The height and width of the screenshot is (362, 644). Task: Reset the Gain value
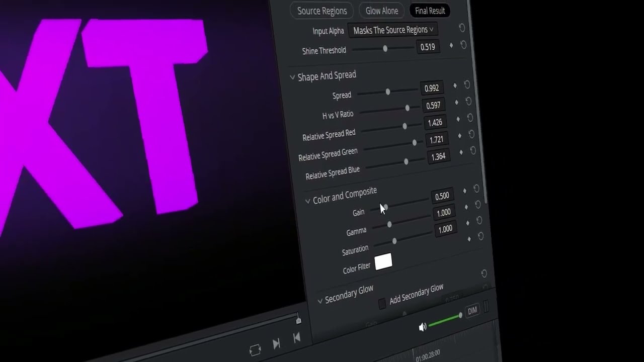coord(476,189)
